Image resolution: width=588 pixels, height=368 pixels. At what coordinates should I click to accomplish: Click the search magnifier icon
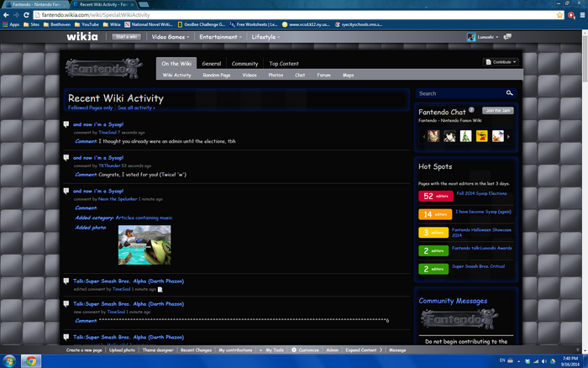tap(509, 93)
